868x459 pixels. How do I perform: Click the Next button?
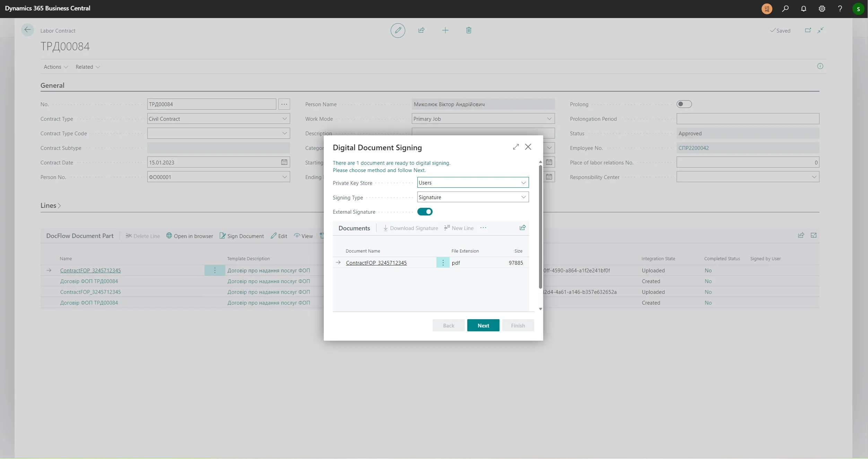[483, 325]
